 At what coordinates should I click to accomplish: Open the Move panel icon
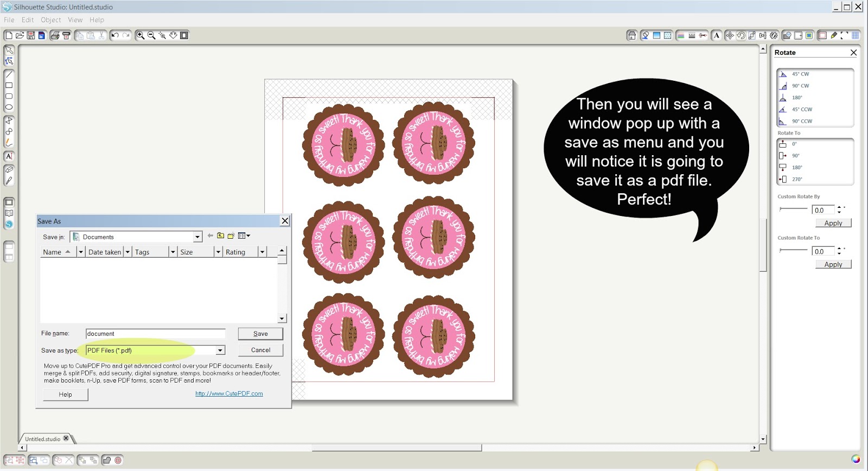[730, 35]
